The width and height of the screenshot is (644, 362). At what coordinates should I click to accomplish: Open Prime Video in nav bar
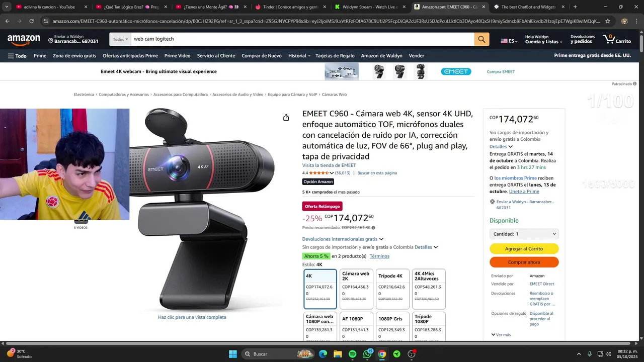click(x=177, y=56)
